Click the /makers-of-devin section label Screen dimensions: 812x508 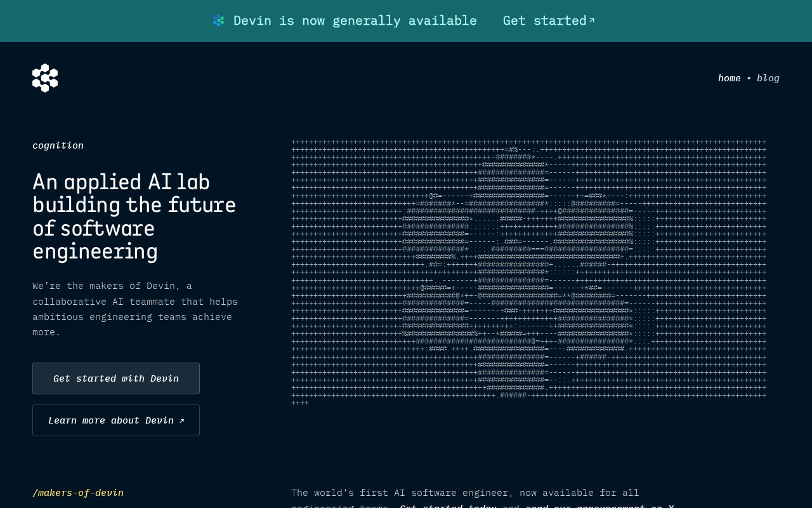(78, 493)
